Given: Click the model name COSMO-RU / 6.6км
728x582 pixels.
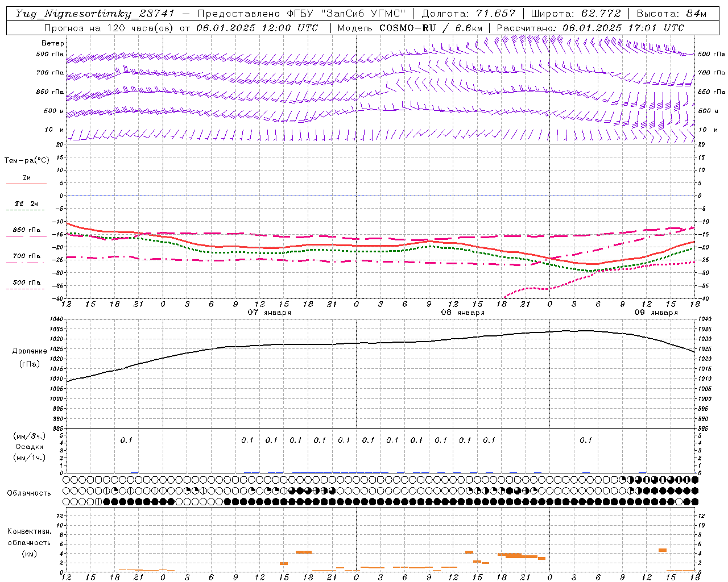Looking at the screenshot, I should coord(431,28).
